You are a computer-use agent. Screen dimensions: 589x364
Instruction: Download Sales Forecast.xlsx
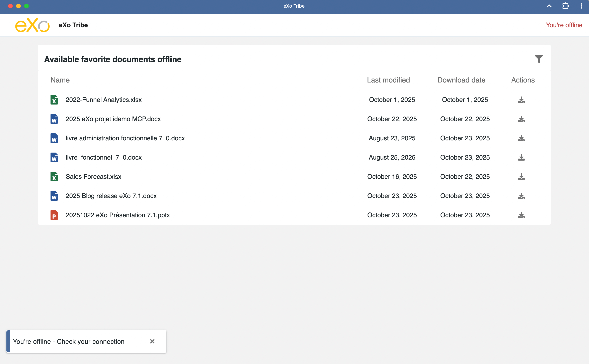coord(521,177)
